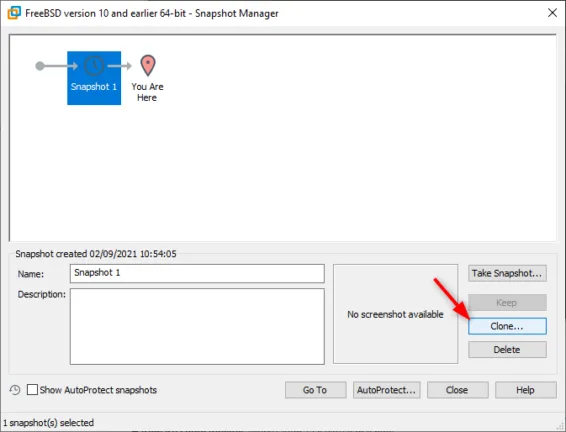Close the Snapshot Manager window with X
This screenshot has width=566, height=432.
pyautogui.click(x=552, y=13)
